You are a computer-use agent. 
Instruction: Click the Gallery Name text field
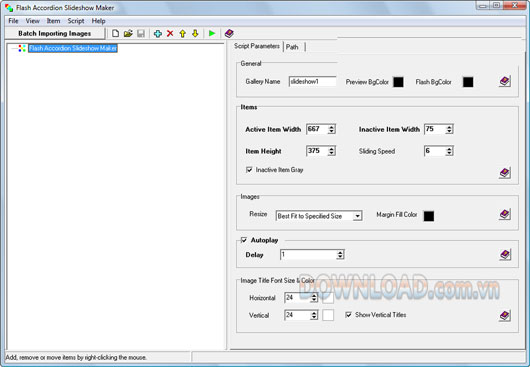click(313, 81)
